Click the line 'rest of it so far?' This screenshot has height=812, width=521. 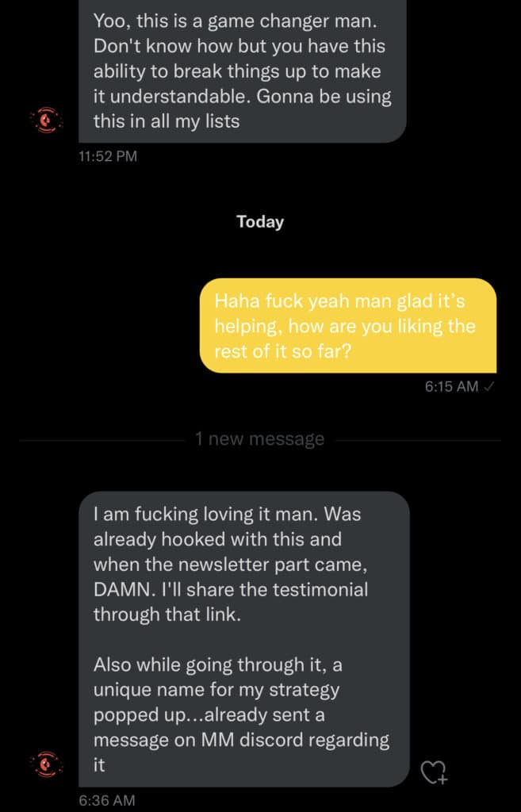point(283,351)
